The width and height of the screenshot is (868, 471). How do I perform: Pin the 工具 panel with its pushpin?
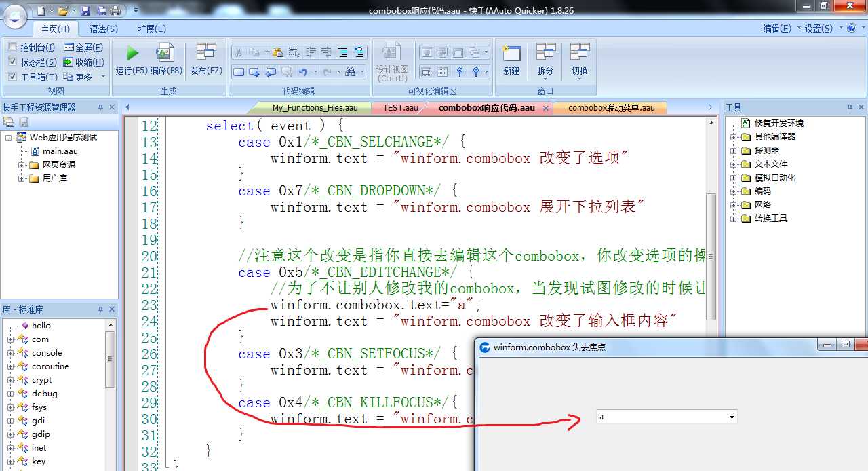(849, 107)
